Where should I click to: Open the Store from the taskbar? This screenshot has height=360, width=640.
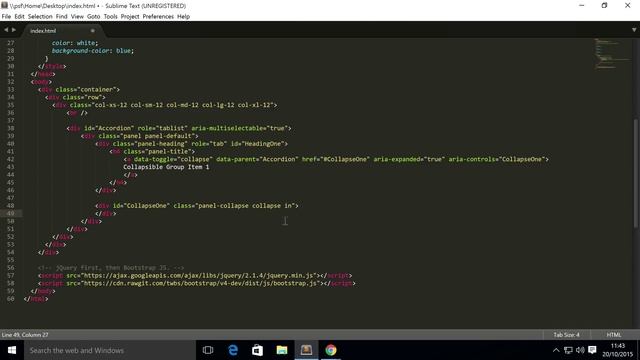pyautogui.click(x=257, y=350)
